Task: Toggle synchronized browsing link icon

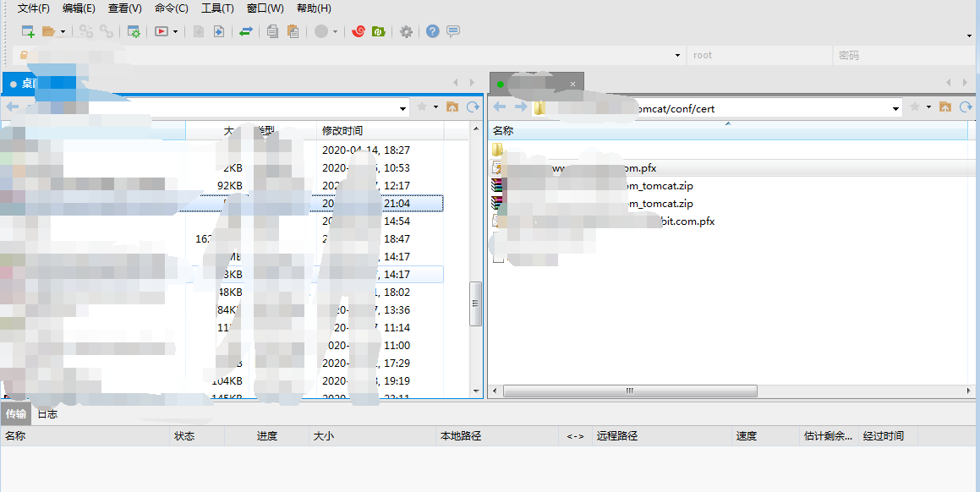Action: [85, 31]
